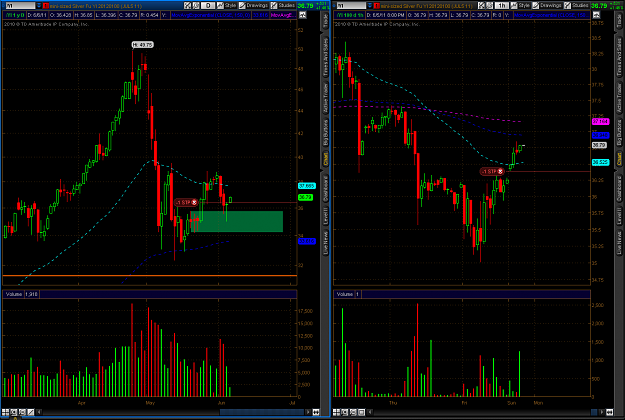Screen dimensions: 625x420
Task: Open Times And Sales tab on middle sidebar
Action: pyautogui.click(x=325, y=57)
